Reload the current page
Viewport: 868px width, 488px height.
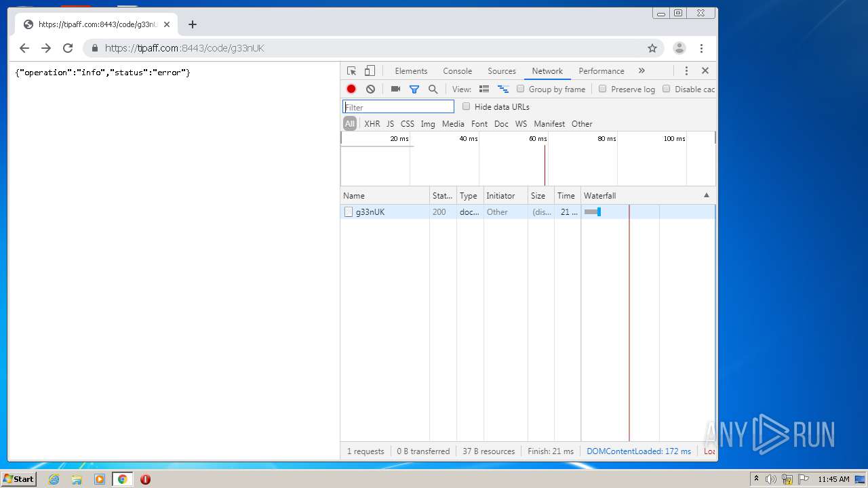coord(68,48)
